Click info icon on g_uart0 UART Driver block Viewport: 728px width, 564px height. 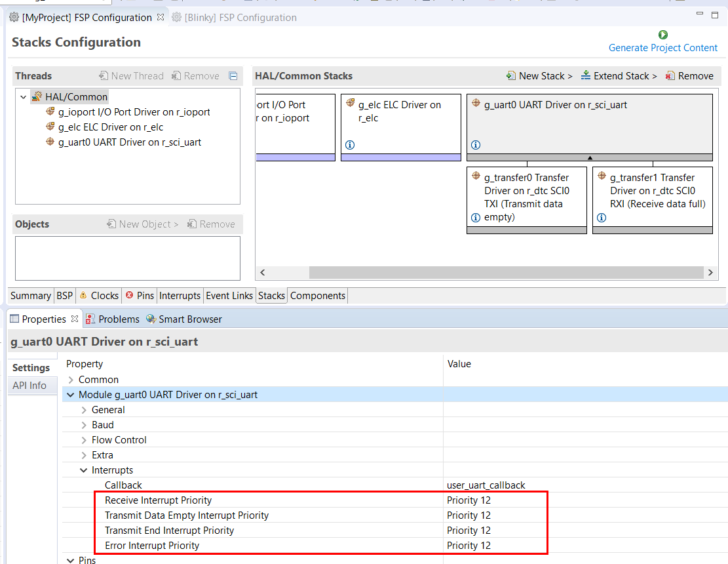tap(476, 145)
